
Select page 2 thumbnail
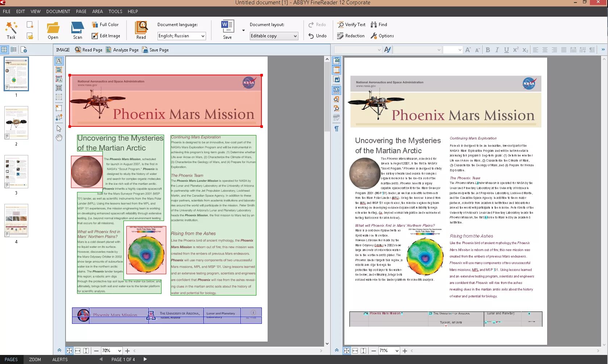click(16, 123)
